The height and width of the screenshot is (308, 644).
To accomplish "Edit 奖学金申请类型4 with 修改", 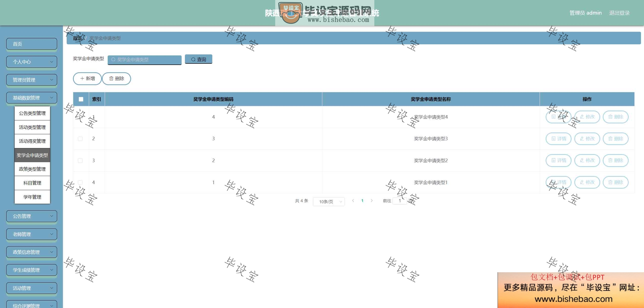I will point(587,117).
